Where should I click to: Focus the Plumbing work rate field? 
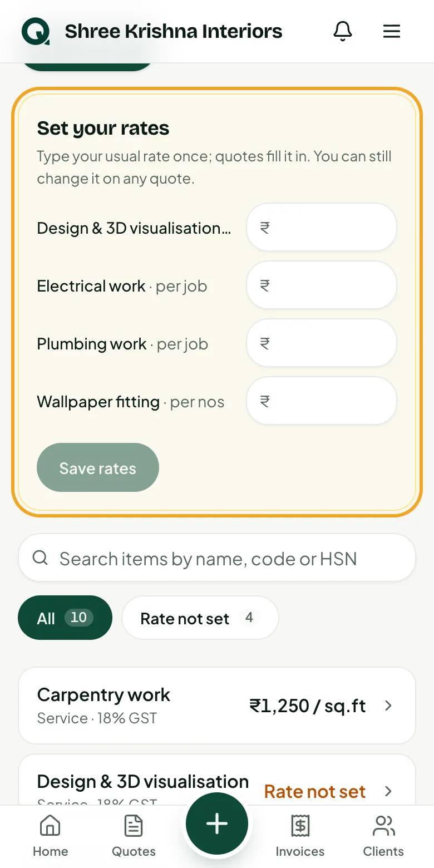(322, 343)
